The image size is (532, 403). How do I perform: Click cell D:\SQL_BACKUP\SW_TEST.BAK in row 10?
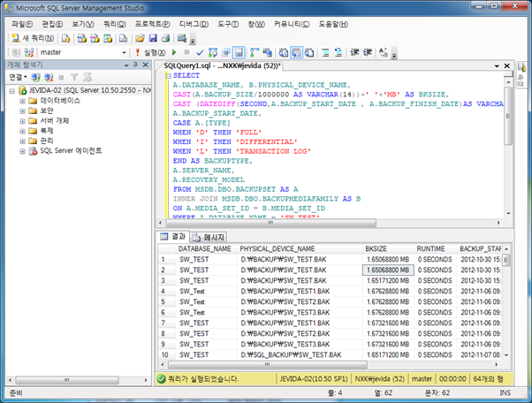tap(300, 354)
